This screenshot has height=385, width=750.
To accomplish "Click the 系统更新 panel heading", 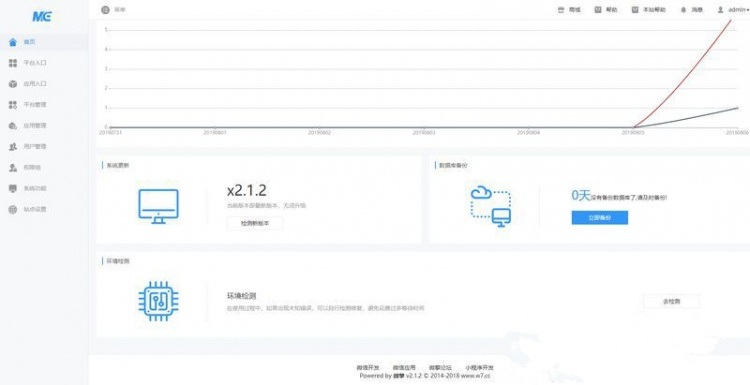I will [x=118, y=165].
